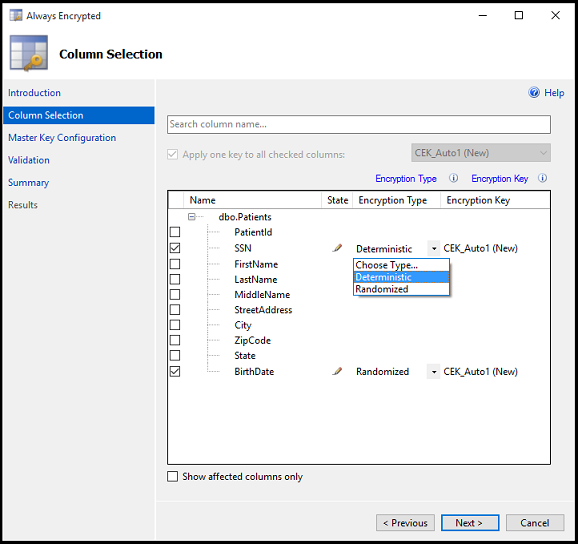Click the < Previous button

coord(405,523)
